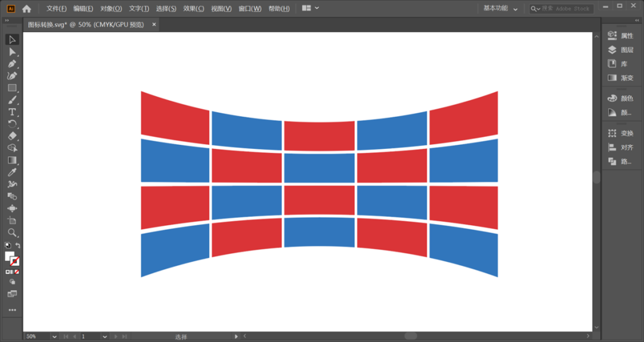Click the white fill color swatch
This screenshot has width=644, height=342.
(x=9, y=257)
